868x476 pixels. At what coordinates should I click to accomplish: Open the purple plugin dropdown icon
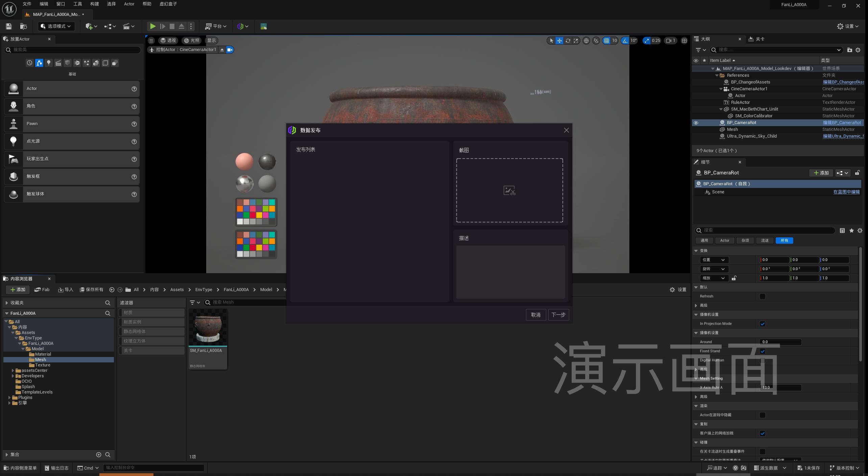[243, 26]
